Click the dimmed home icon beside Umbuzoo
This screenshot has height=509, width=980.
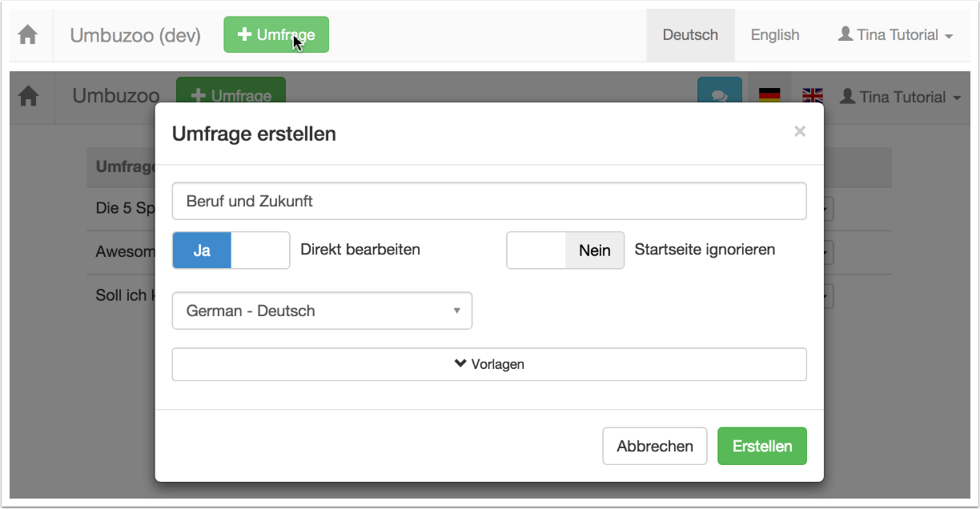click(29, 97)
